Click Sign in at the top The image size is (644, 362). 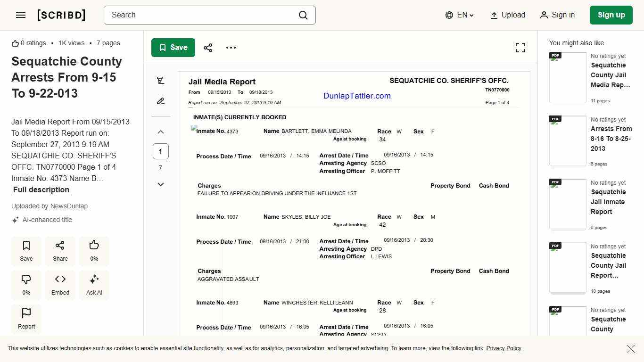557,15
